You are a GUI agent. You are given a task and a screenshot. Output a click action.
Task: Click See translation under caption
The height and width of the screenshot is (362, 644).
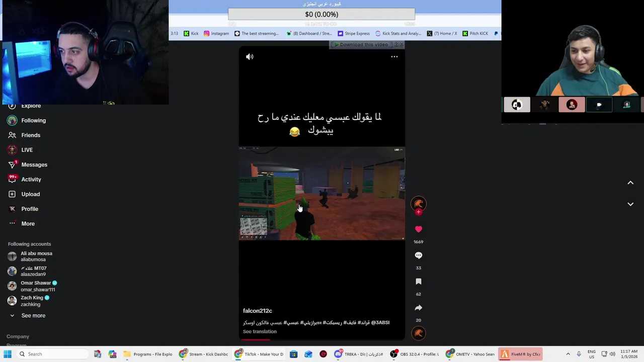click(260, 332)
